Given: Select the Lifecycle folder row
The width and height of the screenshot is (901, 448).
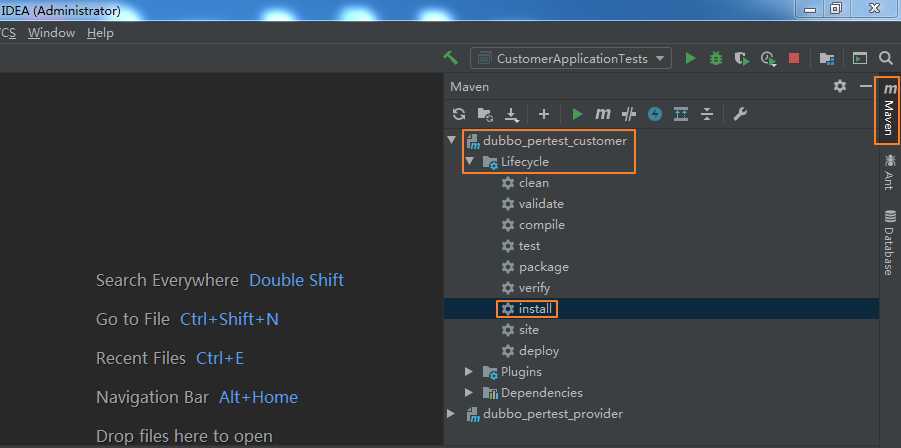Looking at the screenshot, I should (525, 162).
